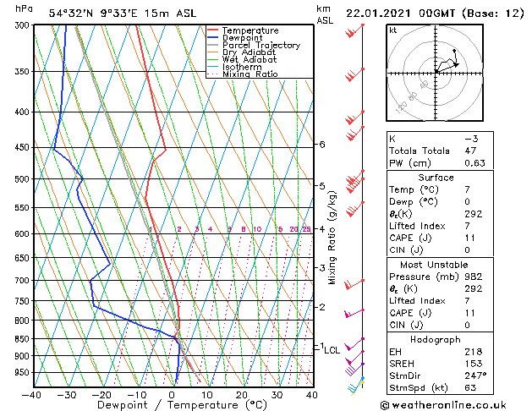Click the vertical Mixing Ratio (g/kg) label
This screenshot has width=532, height=411.
332,238
